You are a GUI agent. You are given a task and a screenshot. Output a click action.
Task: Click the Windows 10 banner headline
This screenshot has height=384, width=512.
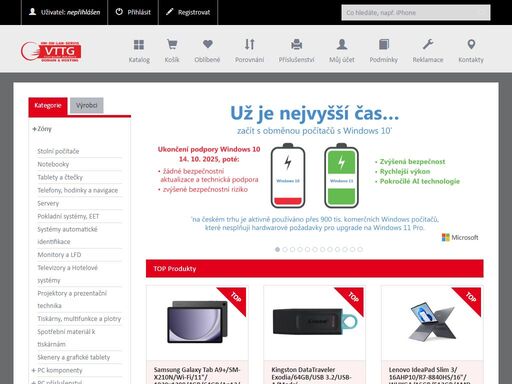(314, 113)
